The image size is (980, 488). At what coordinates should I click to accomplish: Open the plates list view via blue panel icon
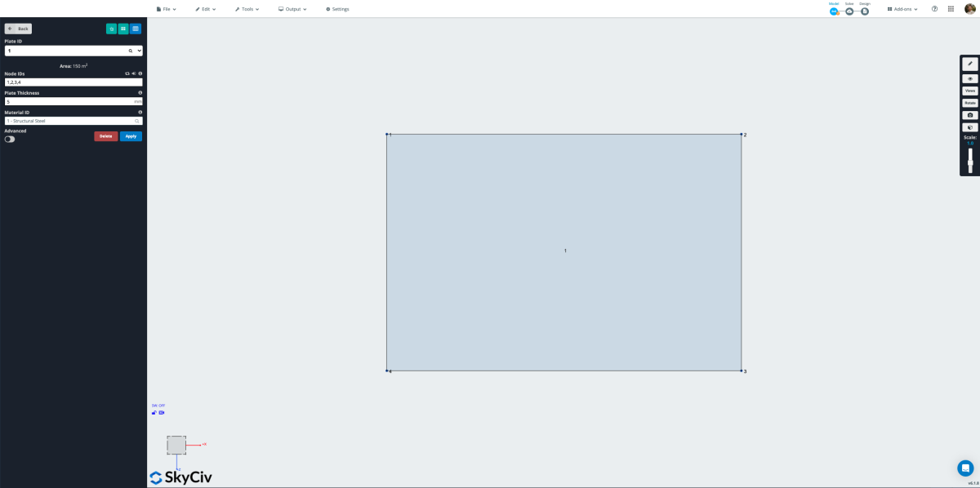coord(135,29)
